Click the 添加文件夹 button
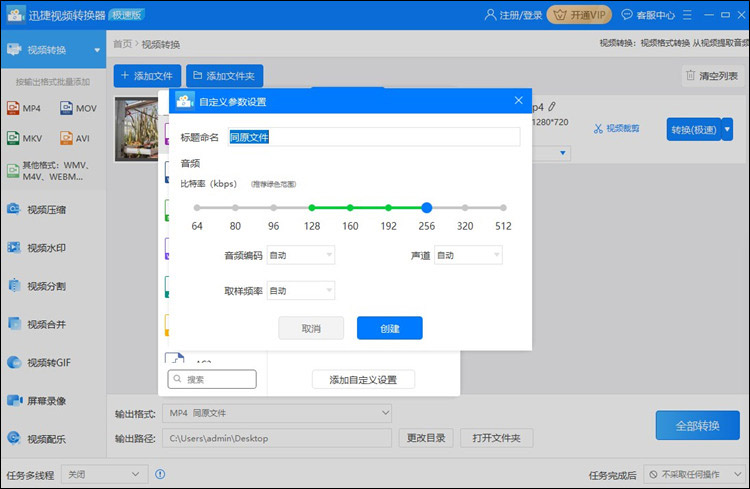 pos(224,76)
